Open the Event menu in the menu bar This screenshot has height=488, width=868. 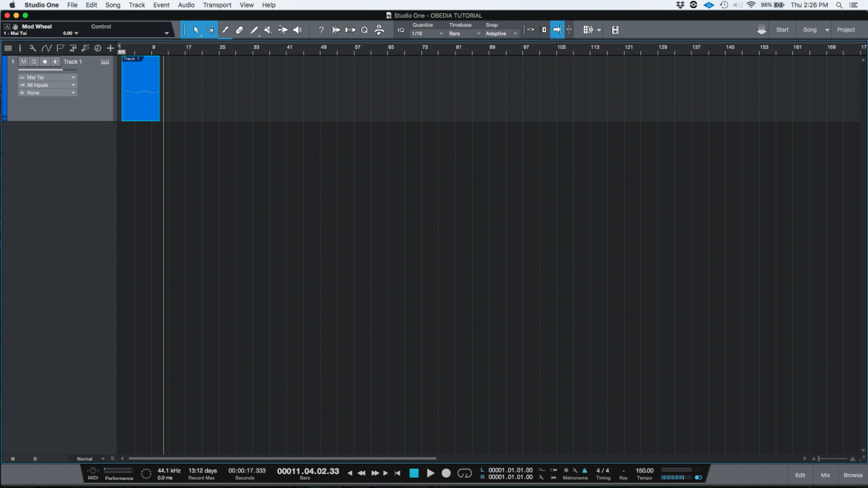pos(161,5)
